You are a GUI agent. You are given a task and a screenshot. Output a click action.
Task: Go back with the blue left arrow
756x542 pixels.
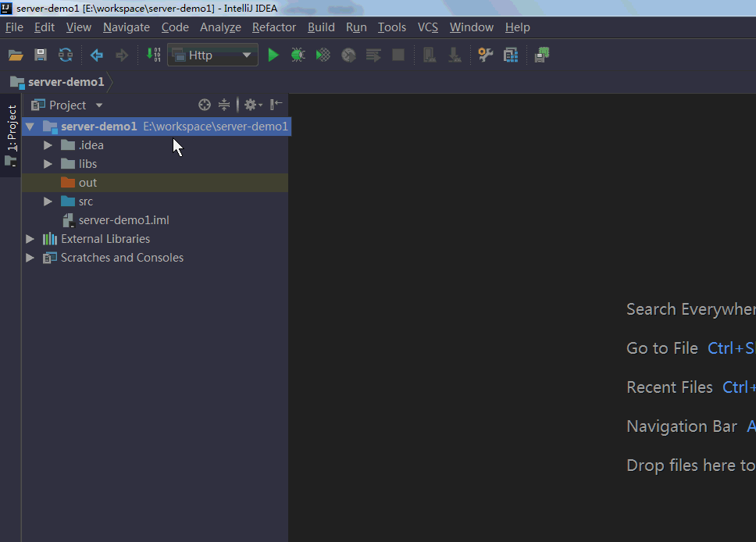tap(96, 55)
